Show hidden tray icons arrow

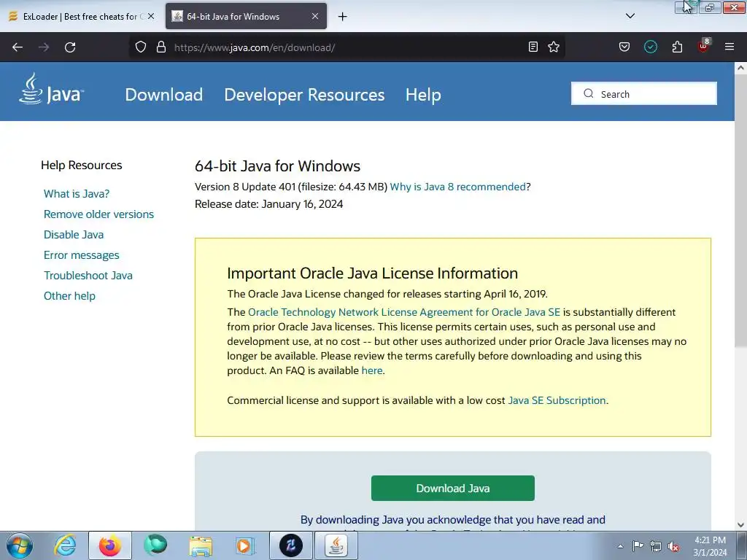tap(620, 546)
